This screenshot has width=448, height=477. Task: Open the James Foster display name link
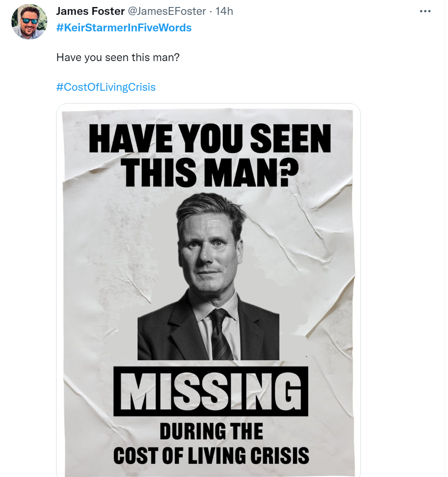pyautogui.click(x=90, y=11)
